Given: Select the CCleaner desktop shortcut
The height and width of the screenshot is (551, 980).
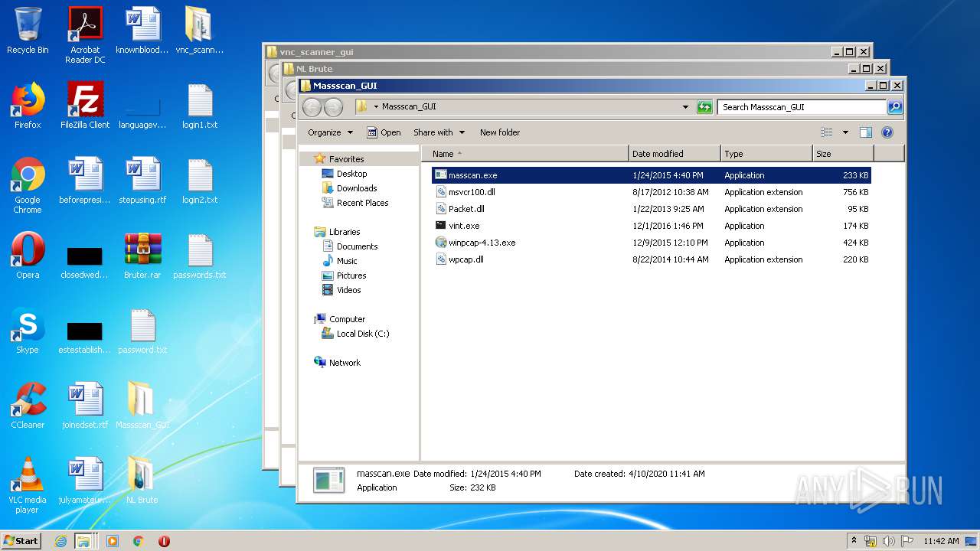Looking at the screenshot, I should click(28, 406).
